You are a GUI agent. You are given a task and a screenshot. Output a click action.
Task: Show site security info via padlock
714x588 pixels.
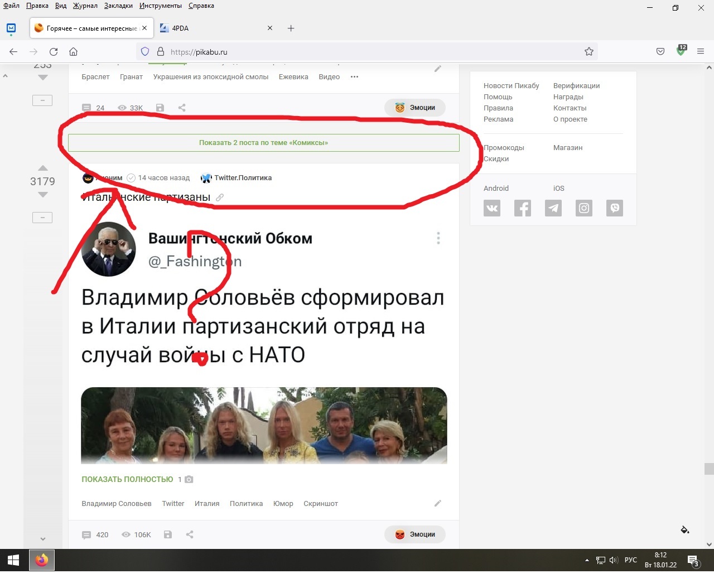(161, 52)
